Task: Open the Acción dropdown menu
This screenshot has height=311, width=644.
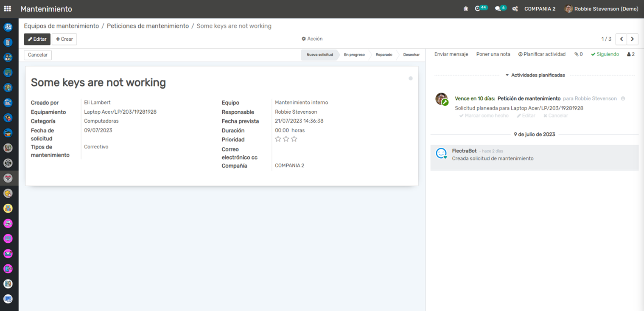Action: 312,39
